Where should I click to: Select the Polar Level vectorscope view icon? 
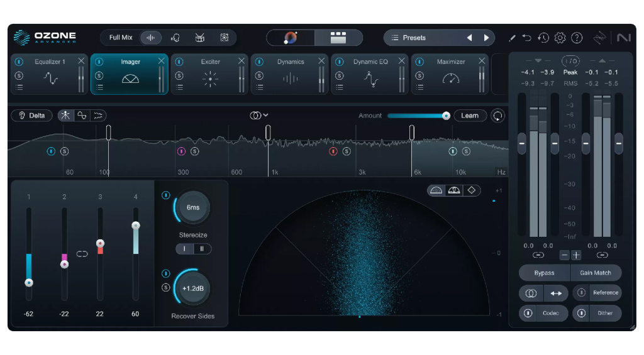click(454, 190)
